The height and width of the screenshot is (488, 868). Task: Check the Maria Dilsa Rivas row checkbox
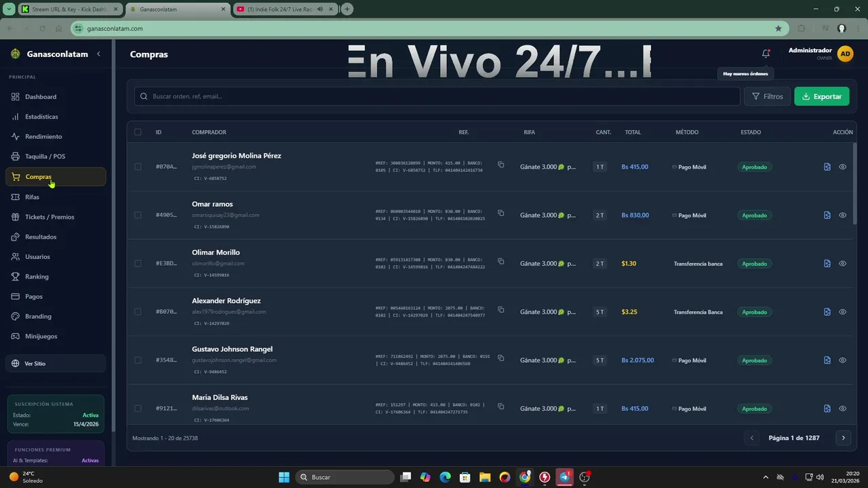(138, 409)
